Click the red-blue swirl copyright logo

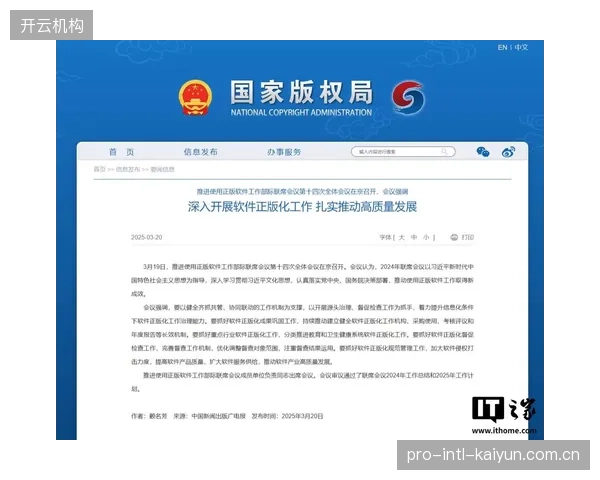tap(408, 97)
